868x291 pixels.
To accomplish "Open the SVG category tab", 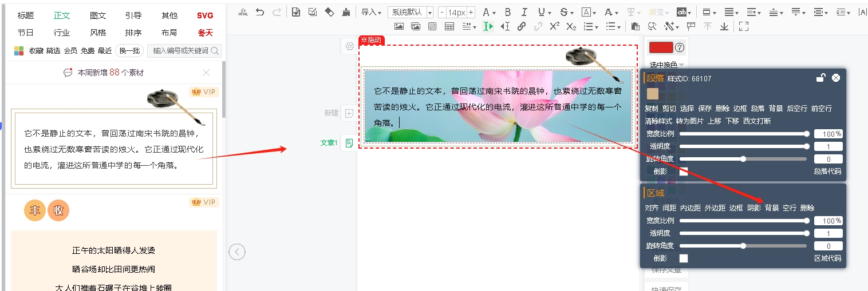I will point(205,15).
